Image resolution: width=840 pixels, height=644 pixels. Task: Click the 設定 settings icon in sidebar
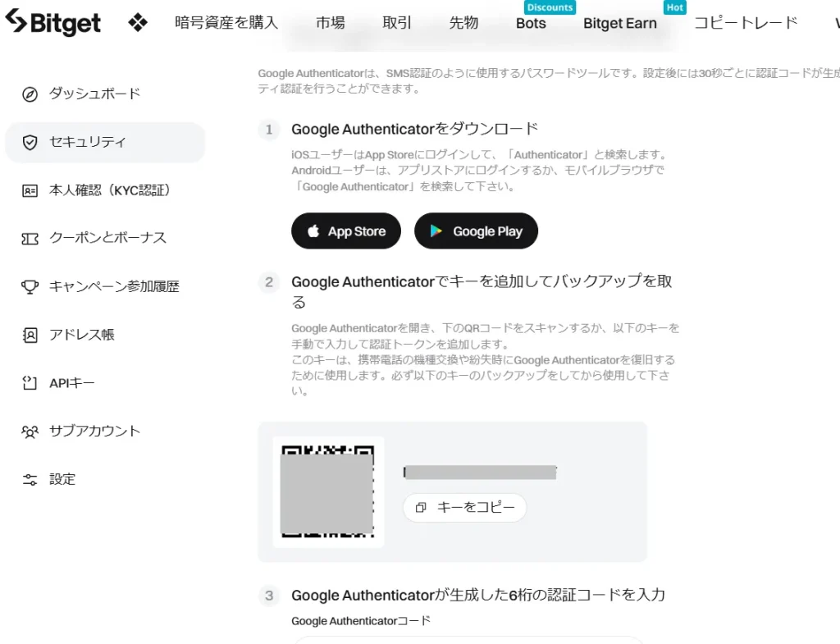tap(30, 479)
